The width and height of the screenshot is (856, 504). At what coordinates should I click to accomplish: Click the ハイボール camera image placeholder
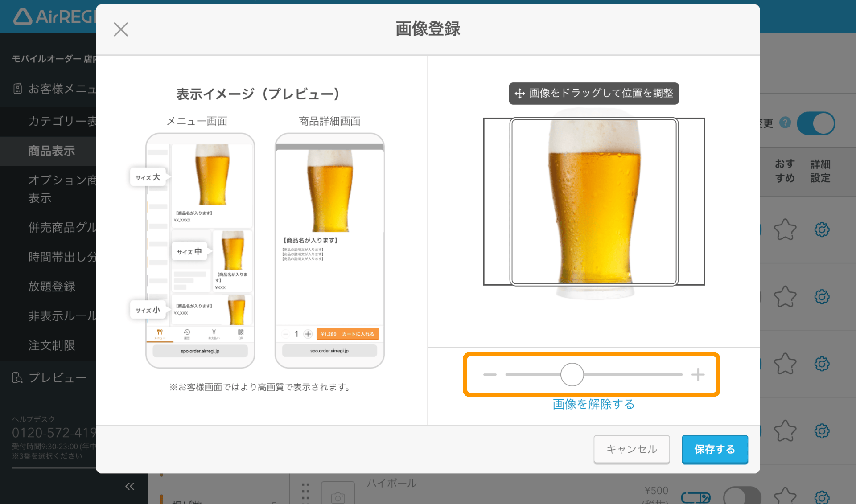(338, 493)
